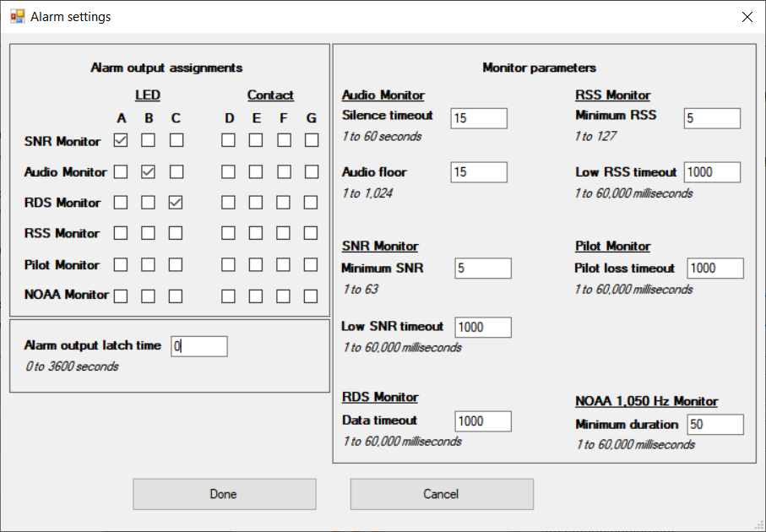The width and height of the screenshot is (766, 532).
Task: Enable RSS Monitor Contact G checkbox
Action: (x=311, y=233)
